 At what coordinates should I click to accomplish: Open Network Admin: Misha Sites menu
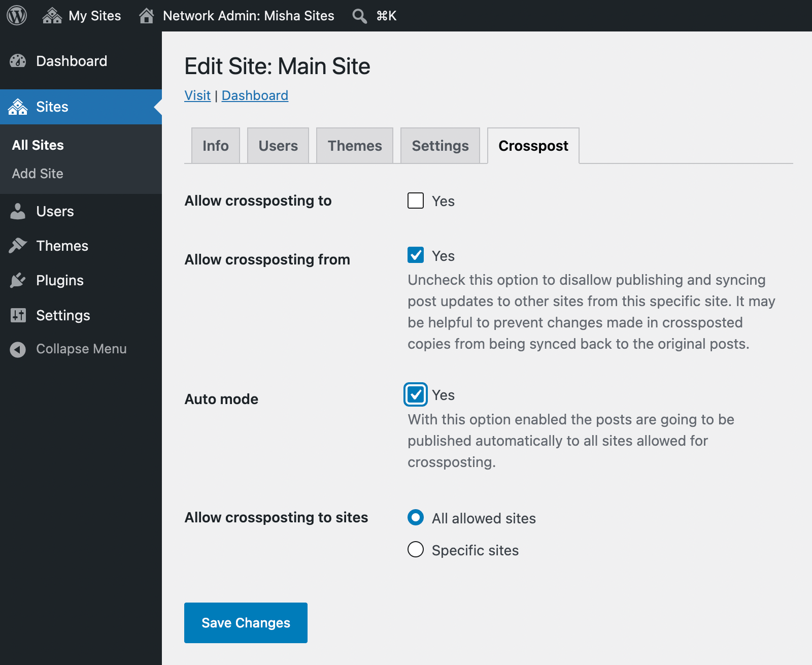tap(248, 16)
